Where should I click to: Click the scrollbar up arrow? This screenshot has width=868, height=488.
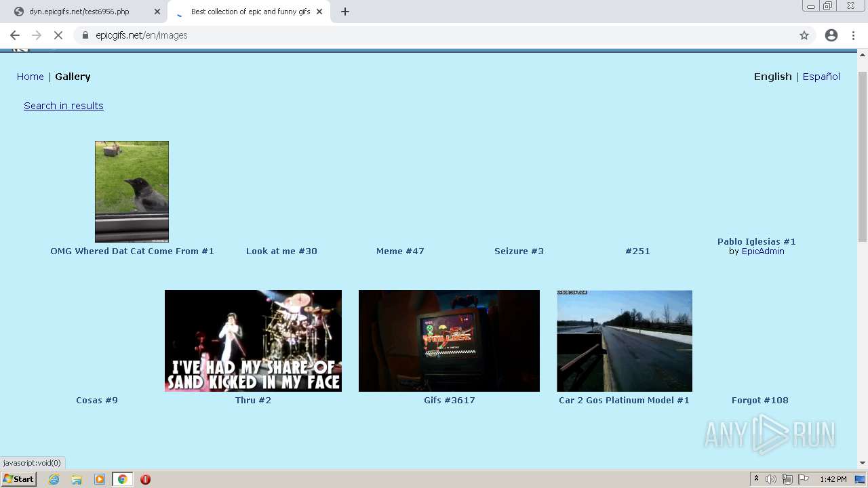point(863,54)
